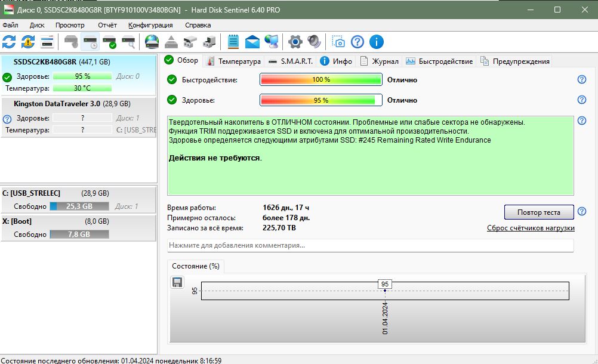
Task: Switch to the Обзор tab
Action: tap(181, 60)
